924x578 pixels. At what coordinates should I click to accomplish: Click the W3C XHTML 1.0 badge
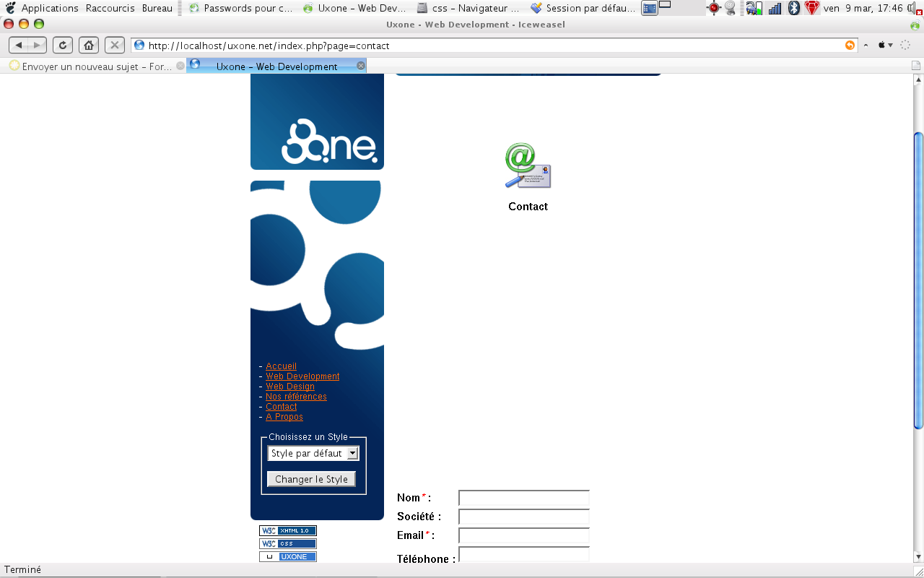tap(288, 530)
